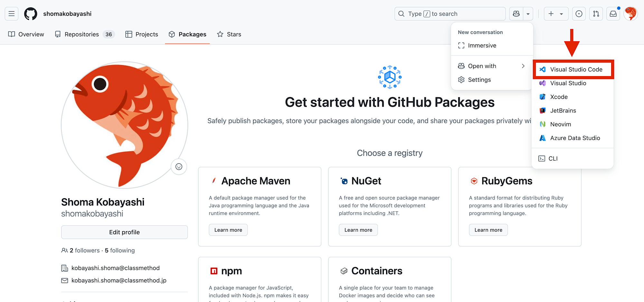Click the purple Visual Studio icon

pos(543,83)
